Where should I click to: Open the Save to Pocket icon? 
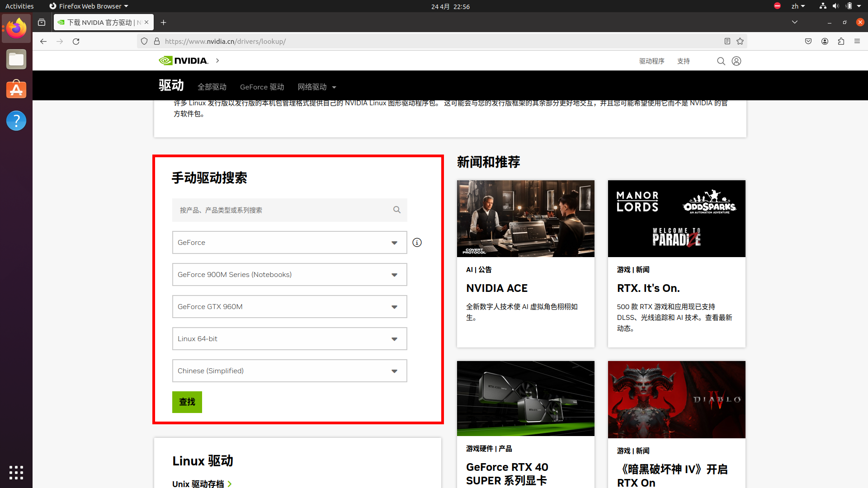(808, 41)
